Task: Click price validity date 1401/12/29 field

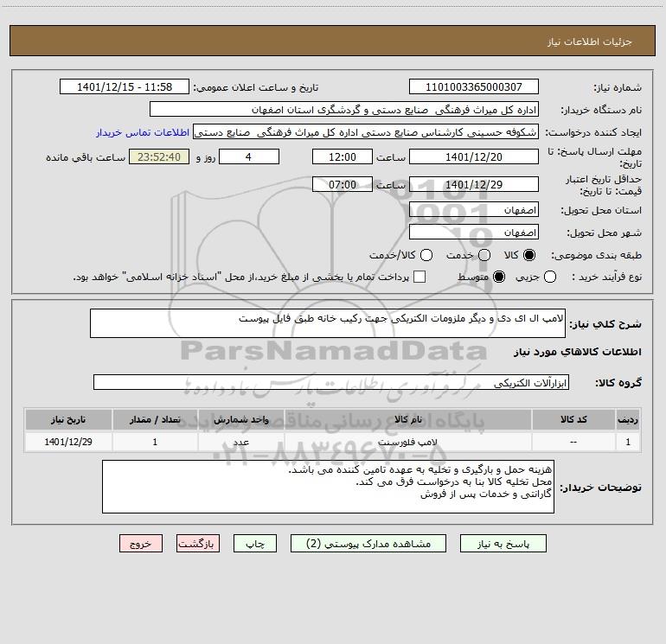Action: point(474,184)
